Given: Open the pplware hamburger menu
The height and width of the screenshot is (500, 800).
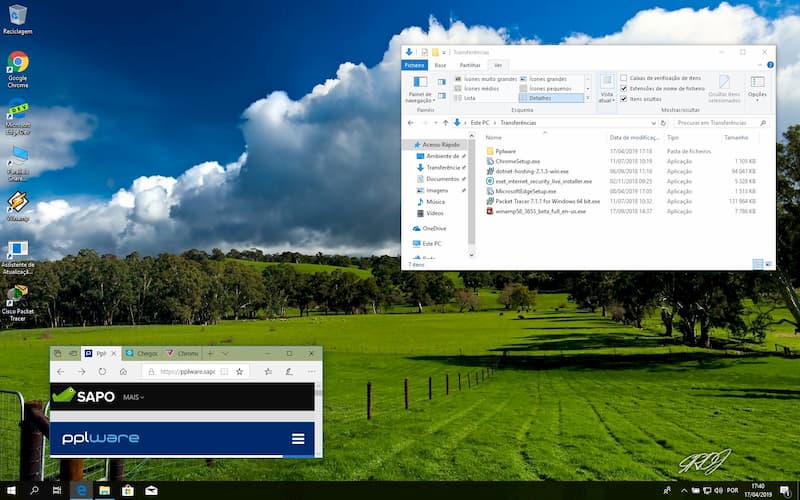Looking at the screenshot, I should pyautogui.click(x=298, y=439).
